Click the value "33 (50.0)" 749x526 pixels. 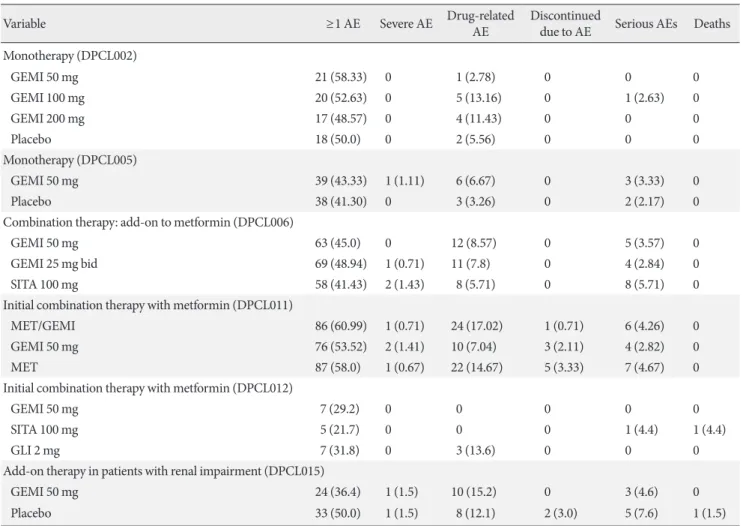(x=337, y=513)
